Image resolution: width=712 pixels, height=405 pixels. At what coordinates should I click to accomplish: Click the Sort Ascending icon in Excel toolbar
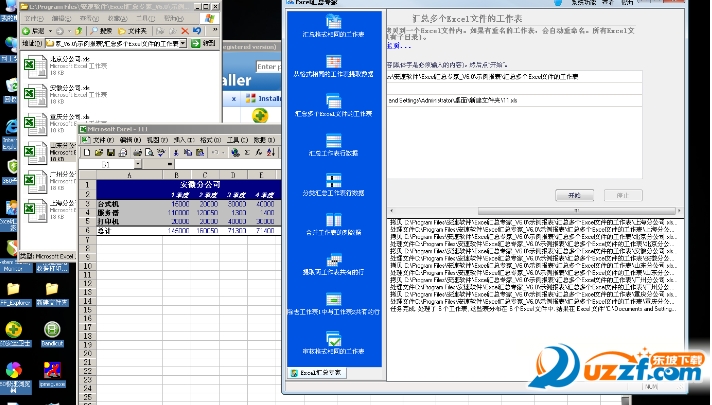271,153
